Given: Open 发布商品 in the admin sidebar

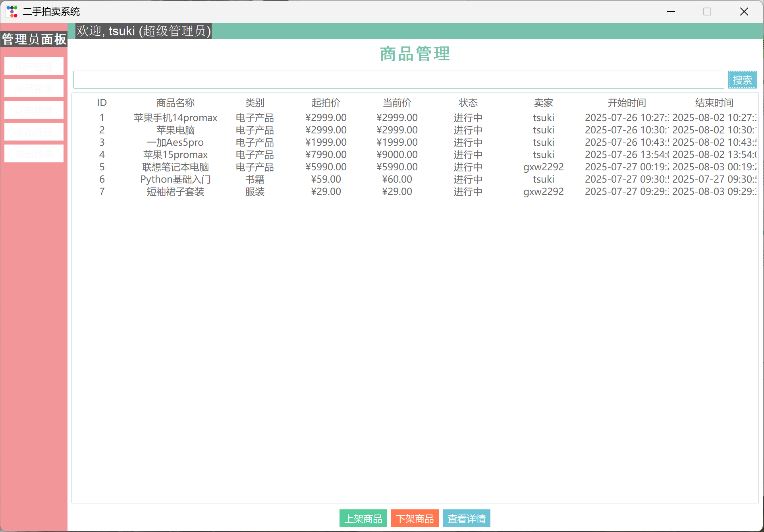Looking at the screenshot, I should pyautogui.click(x=34, y=131).
